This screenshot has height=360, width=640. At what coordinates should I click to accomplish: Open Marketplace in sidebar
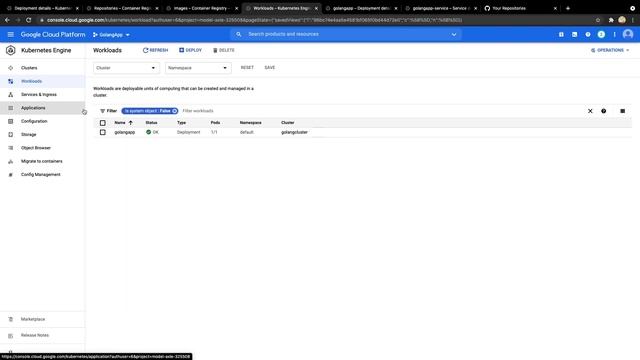(x=42, y=319)
